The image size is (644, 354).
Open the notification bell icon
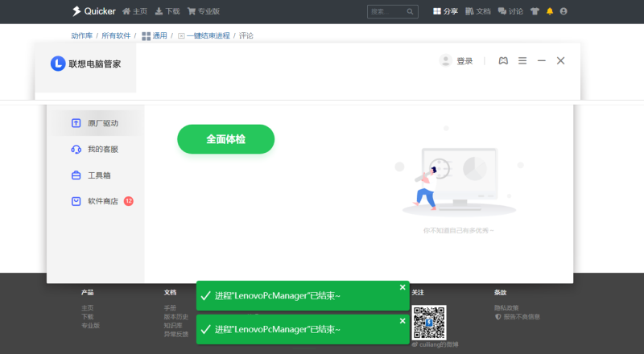click(x=550, y=11)
